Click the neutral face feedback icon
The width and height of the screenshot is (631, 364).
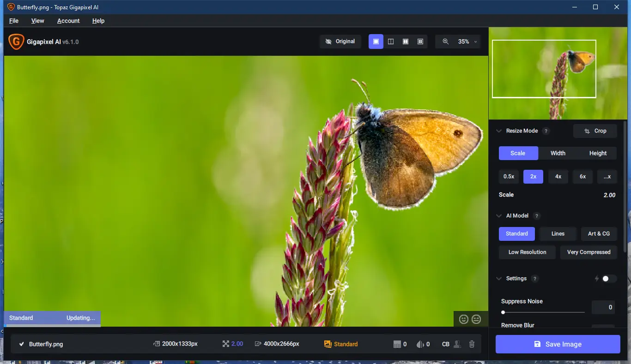coord(476,319)
